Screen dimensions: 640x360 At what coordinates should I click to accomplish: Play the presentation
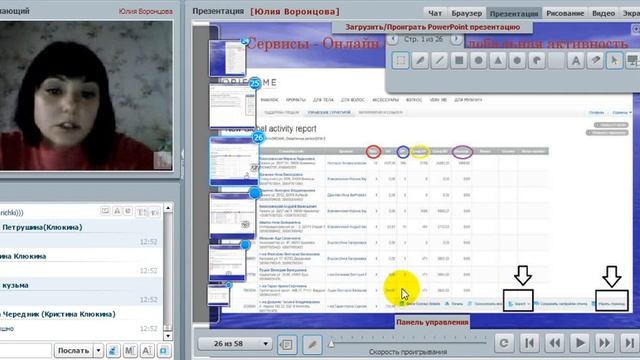coord(580,343)
